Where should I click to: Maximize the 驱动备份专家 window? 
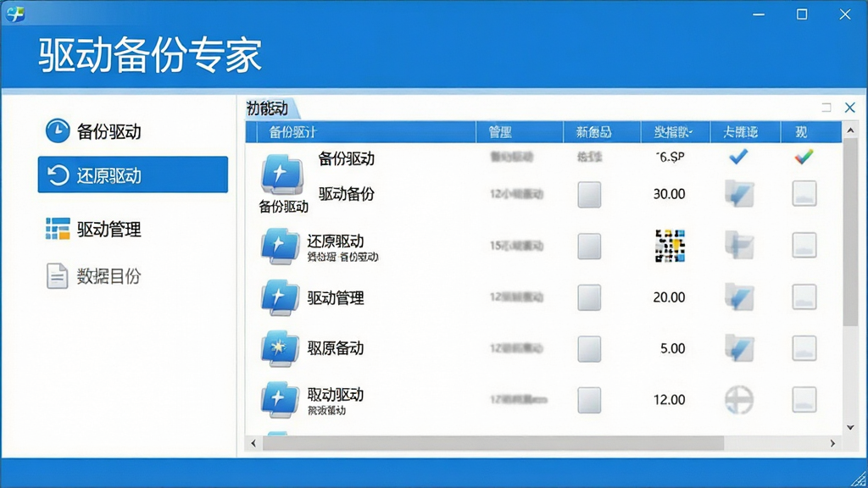(802, 14)
